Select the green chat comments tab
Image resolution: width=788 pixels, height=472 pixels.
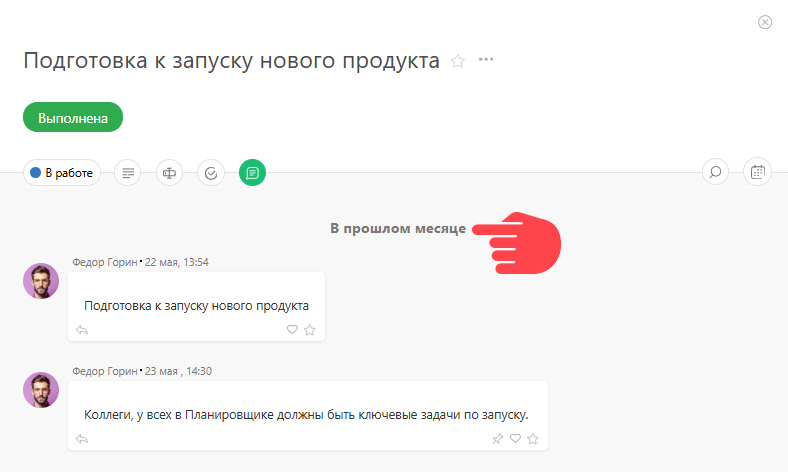(252, 173)
